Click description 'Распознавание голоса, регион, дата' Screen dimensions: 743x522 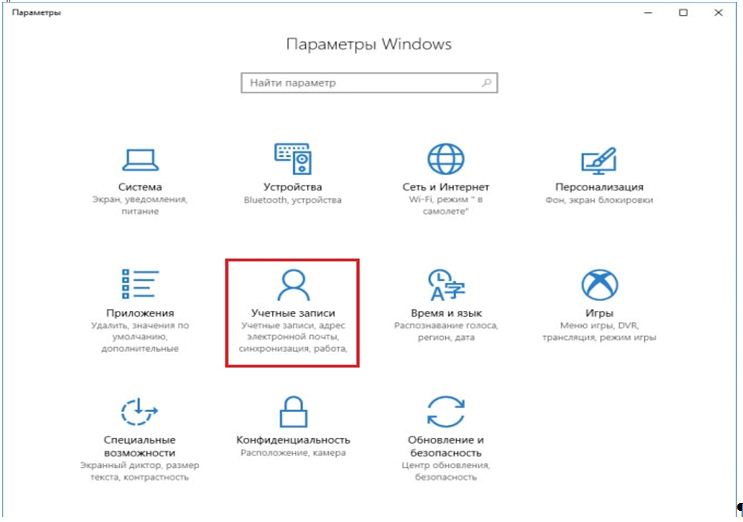tap(446, 332)
